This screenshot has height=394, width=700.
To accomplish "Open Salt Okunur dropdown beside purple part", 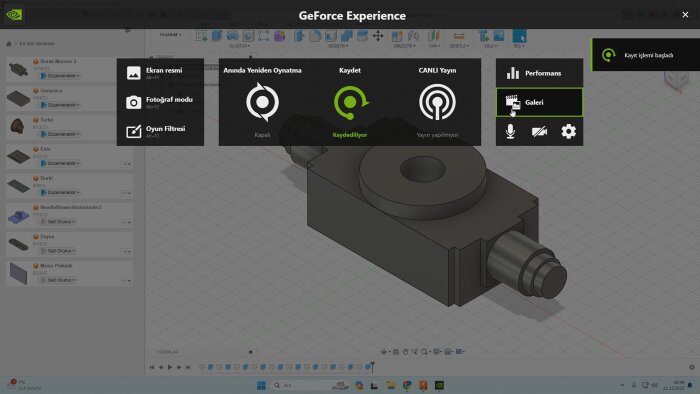I will 58,222.
